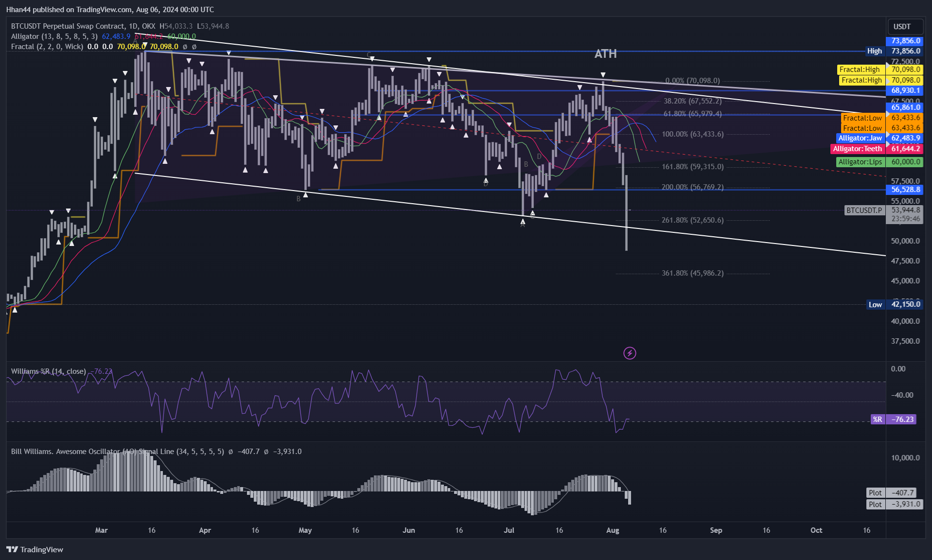Click the 23:59:46 bar countdown timer
This screenshot has height=560, width=932.
(905, 219)
